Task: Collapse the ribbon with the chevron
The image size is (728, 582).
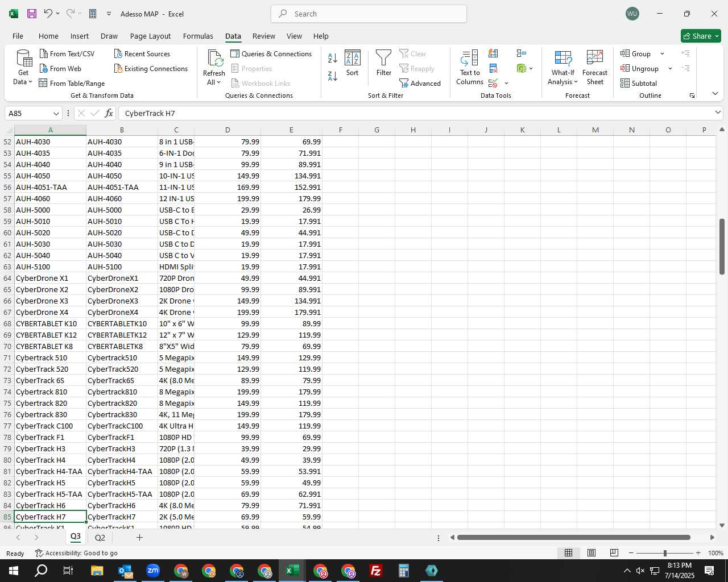Action: tap(715, 94)
